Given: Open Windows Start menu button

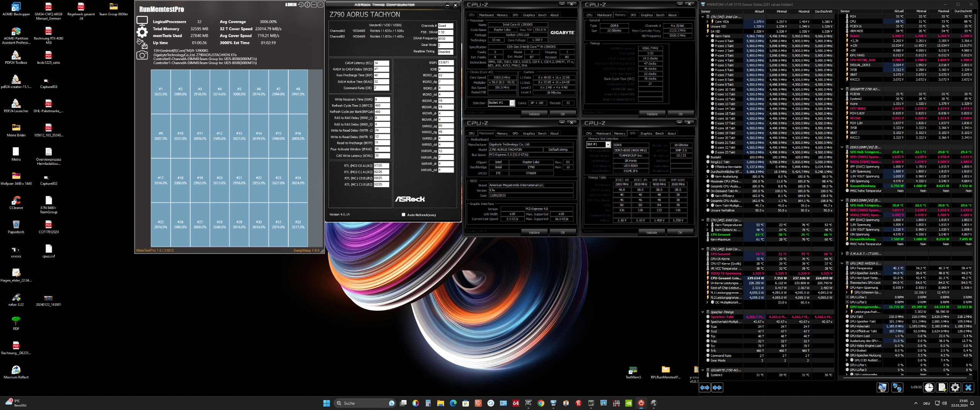Looking at the screenshot, I should pos(327,403).
